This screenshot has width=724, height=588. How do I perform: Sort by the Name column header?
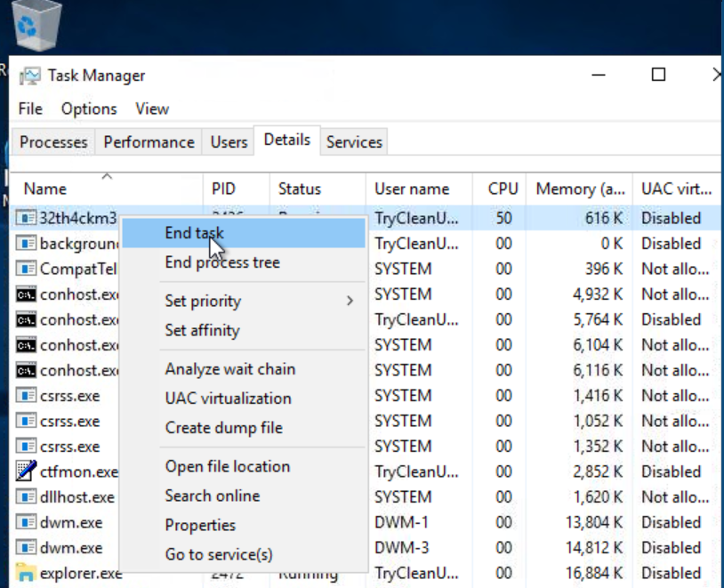[106, 189]
